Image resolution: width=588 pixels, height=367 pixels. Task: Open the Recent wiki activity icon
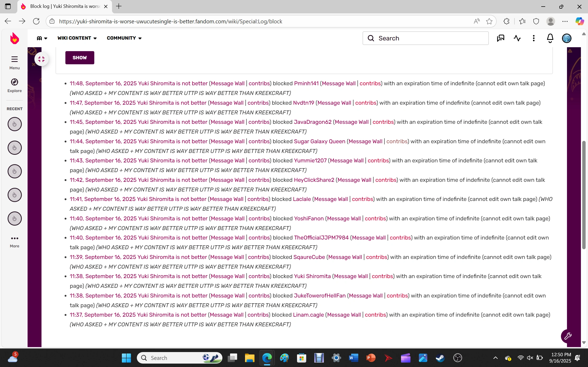517,38
